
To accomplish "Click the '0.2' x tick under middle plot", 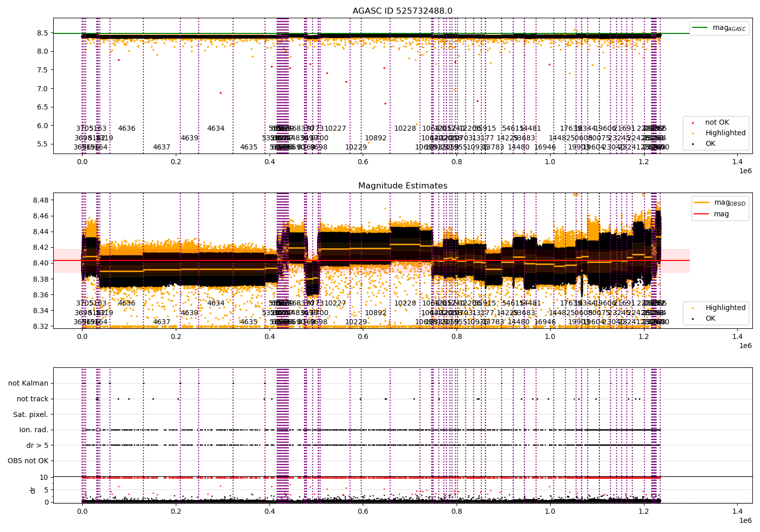I will (176, 336).
